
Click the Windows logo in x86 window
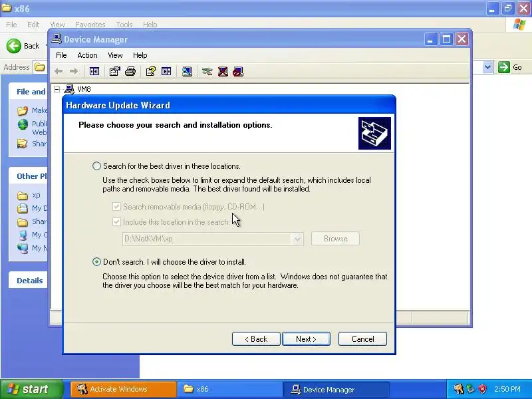click(x=519, y=25)
